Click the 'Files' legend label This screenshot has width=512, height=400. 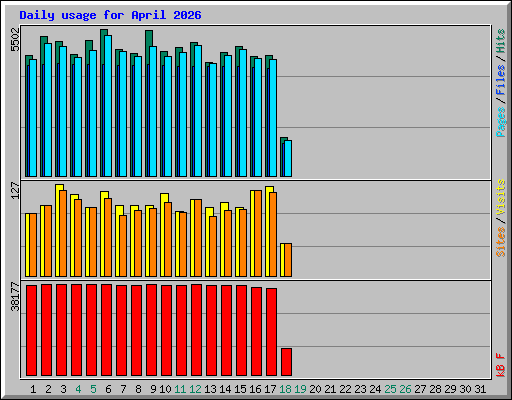(x=501, y=80)
